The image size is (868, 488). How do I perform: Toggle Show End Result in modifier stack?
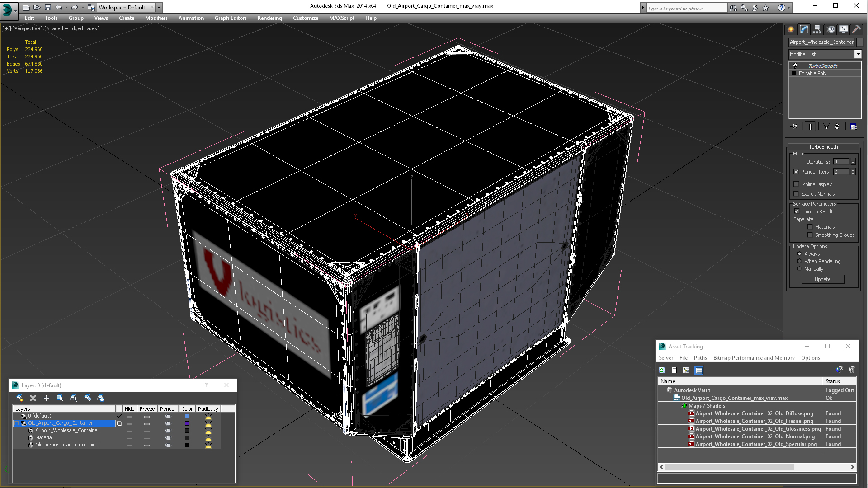point(811,127)
